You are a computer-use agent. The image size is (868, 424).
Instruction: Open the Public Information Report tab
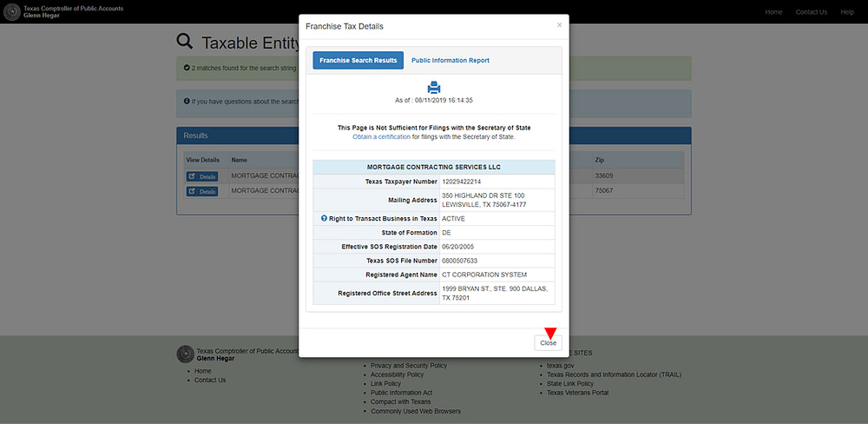tap(450, 61)
